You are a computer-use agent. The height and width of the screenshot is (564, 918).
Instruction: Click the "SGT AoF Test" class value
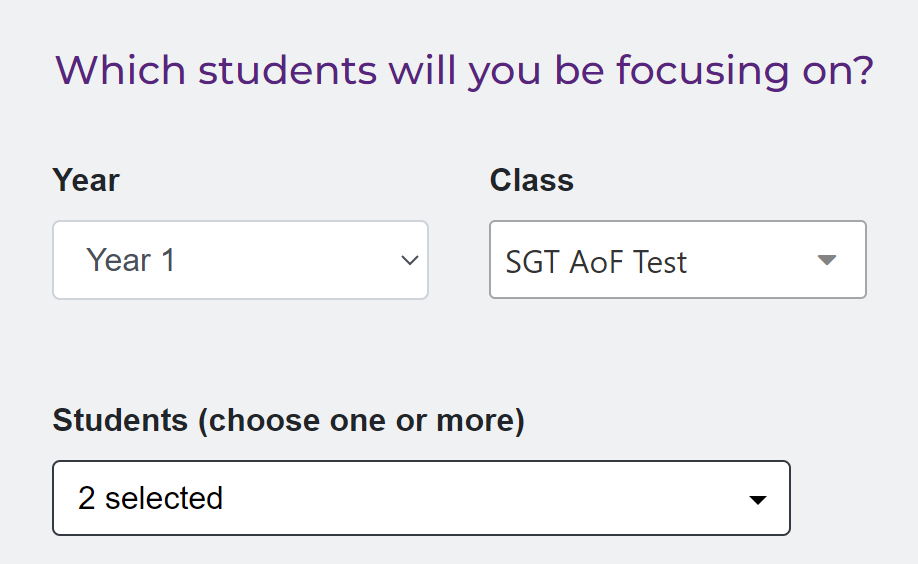click(596, 262)
